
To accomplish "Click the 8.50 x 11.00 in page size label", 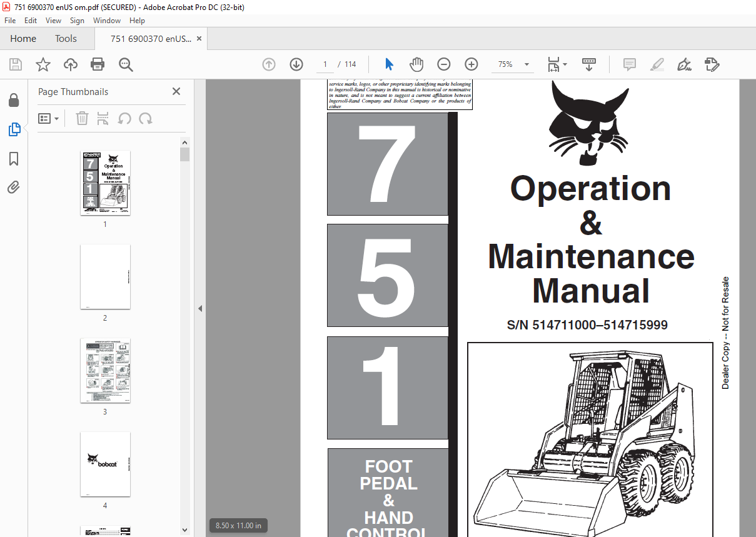I will tap(238, 525).
